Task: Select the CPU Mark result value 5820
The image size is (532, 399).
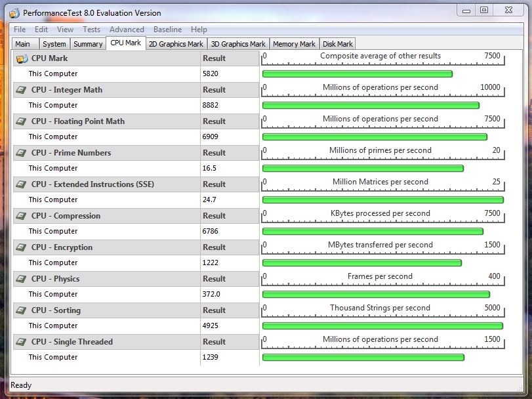Action: 211,73
